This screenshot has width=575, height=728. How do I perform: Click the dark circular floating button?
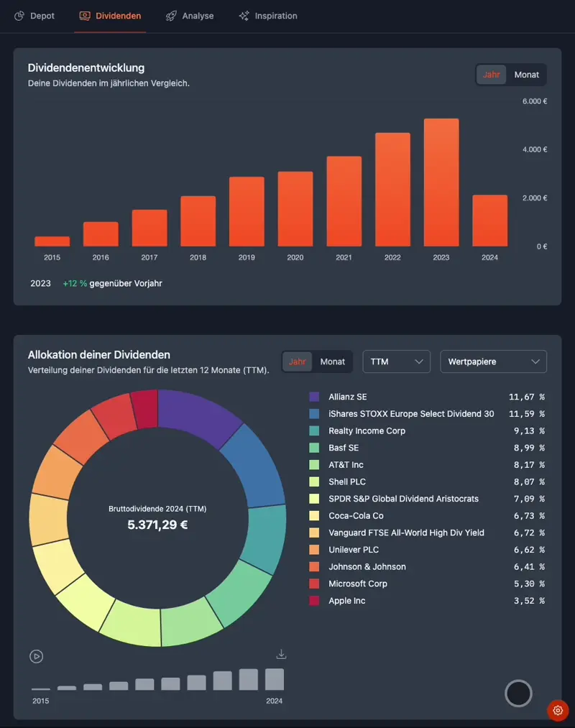coord(518,694)
